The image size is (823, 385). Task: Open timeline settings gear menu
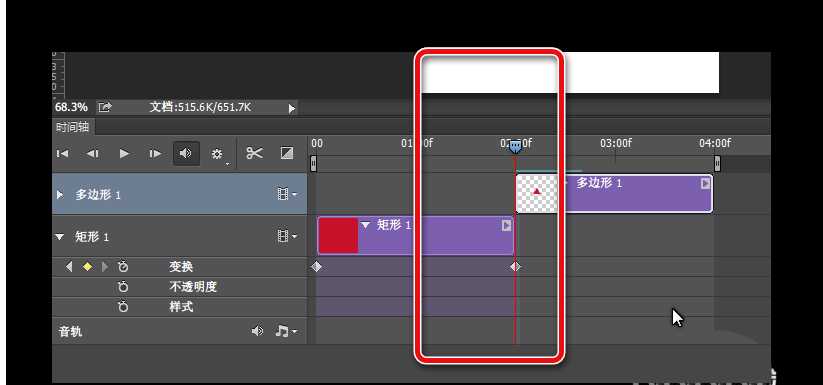pyautogui.click(x=217, y=154)
